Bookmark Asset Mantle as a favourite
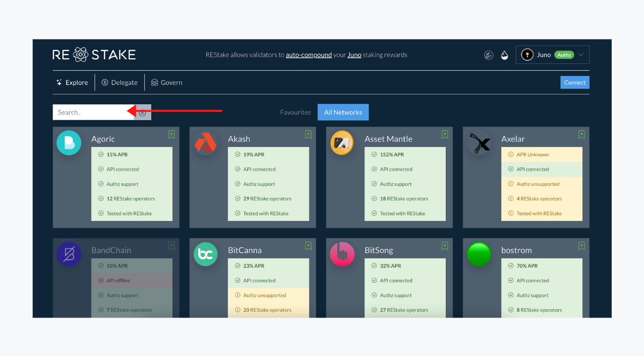Viewport: 644px width, 356px height. 445,135
